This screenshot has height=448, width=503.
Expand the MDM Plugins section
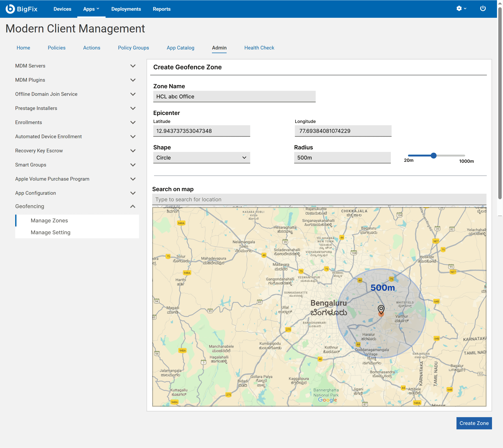pos(133,80)
